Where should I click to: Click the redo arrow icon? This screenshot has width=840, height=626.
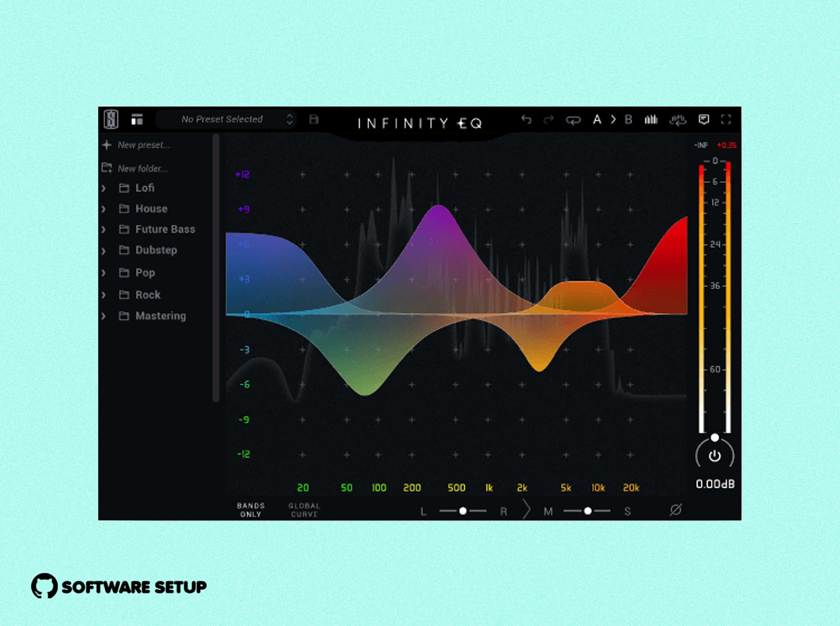click(x=549, y=120)
